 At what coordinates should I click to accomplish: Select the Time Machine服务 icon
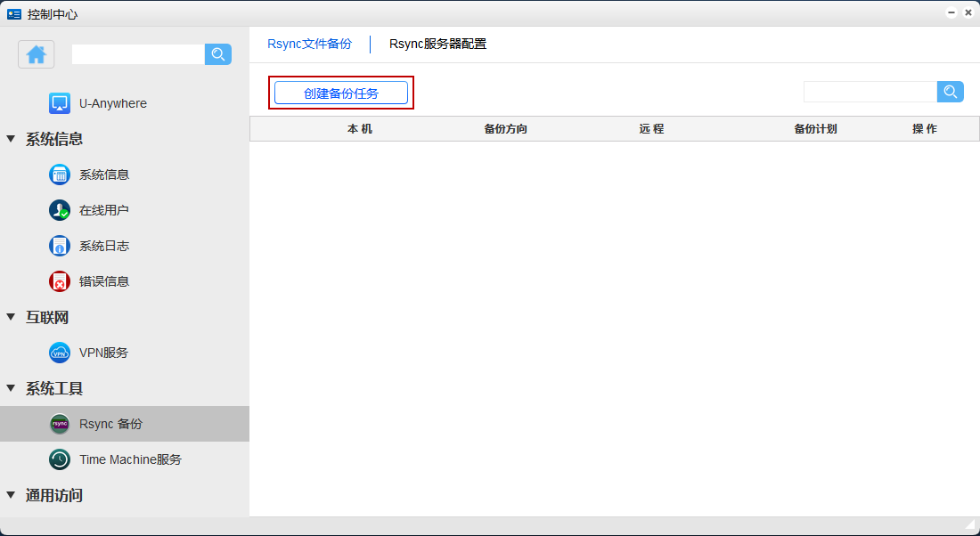coord(60,459)
